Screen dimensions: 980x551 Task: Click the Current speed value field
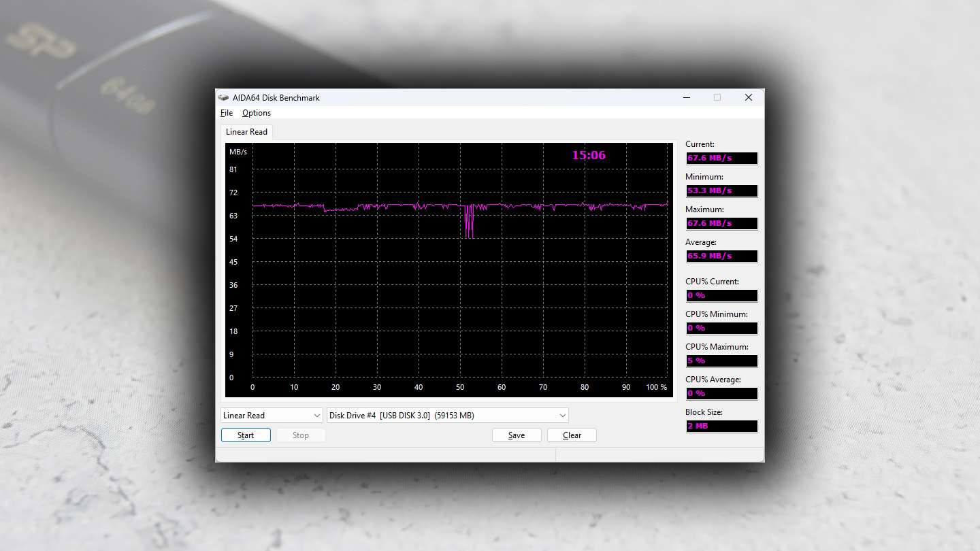(721, 158)
